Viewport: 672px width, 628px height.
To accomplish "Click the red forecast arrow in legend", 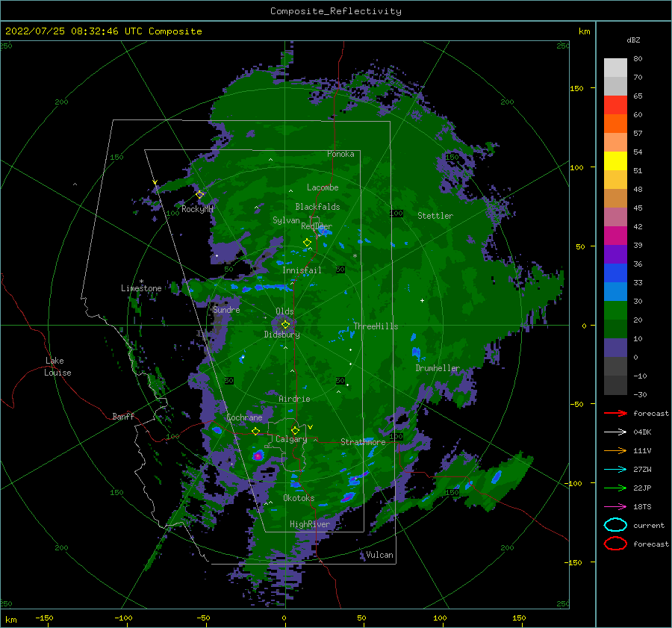I will point(615,413).
